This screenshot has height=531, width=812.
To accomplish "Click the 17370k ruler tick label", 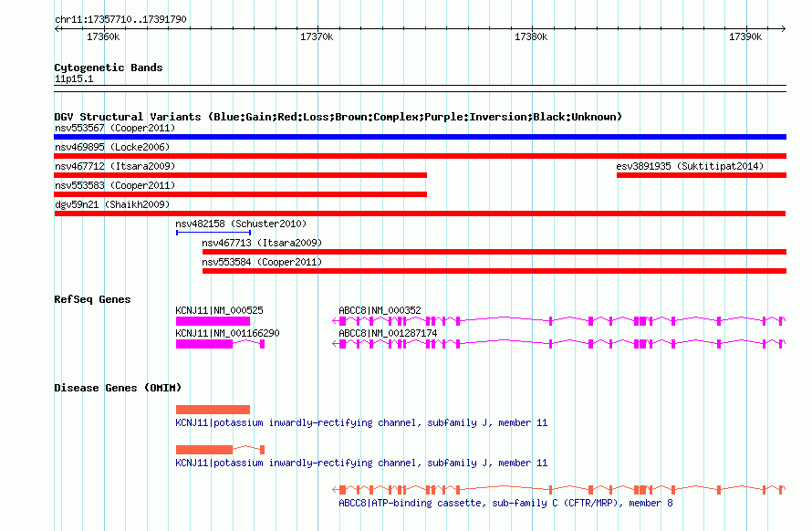I will [317, 36].
